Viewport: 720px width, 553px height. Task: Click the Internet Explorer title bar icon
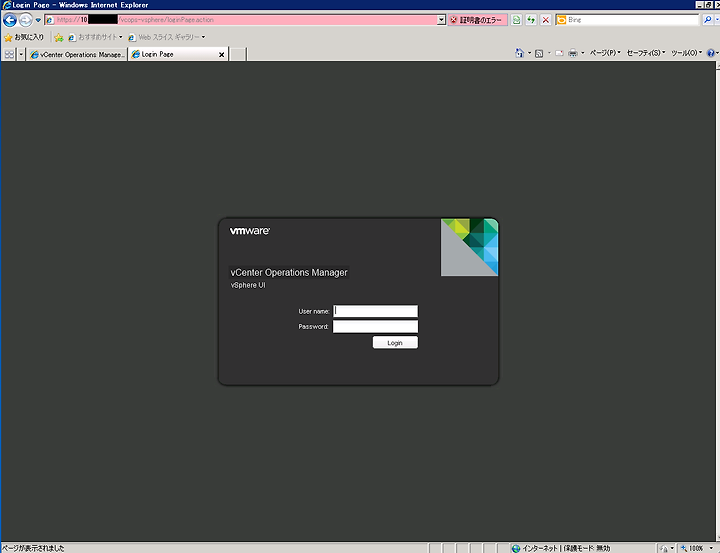coord(6,5)
